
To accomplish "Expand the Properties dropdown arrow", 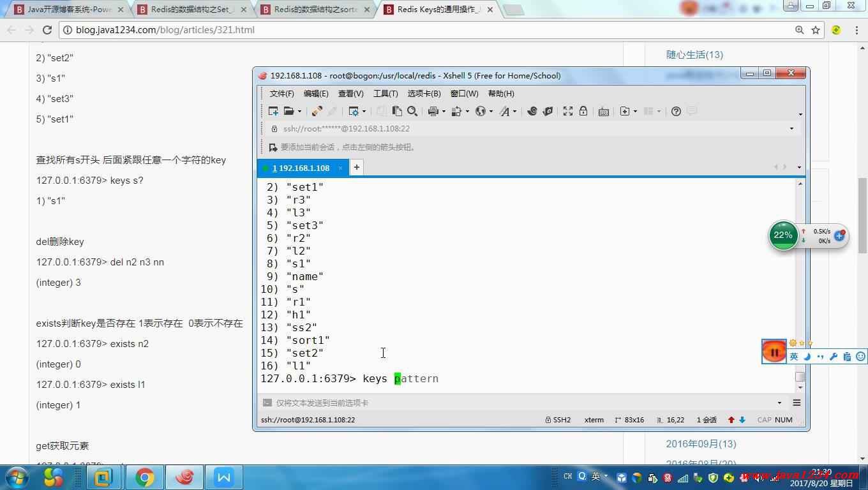I will point(364,112).
